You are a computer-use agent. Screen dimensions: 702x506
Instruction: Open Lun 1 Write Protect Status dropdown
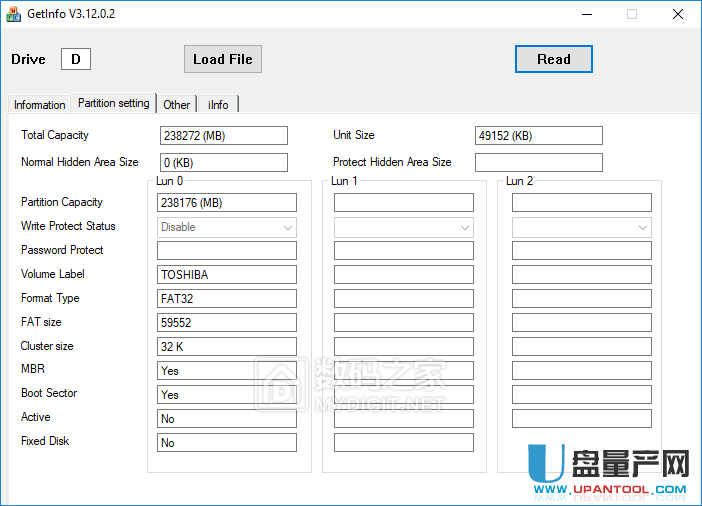[x=404, y=227]
